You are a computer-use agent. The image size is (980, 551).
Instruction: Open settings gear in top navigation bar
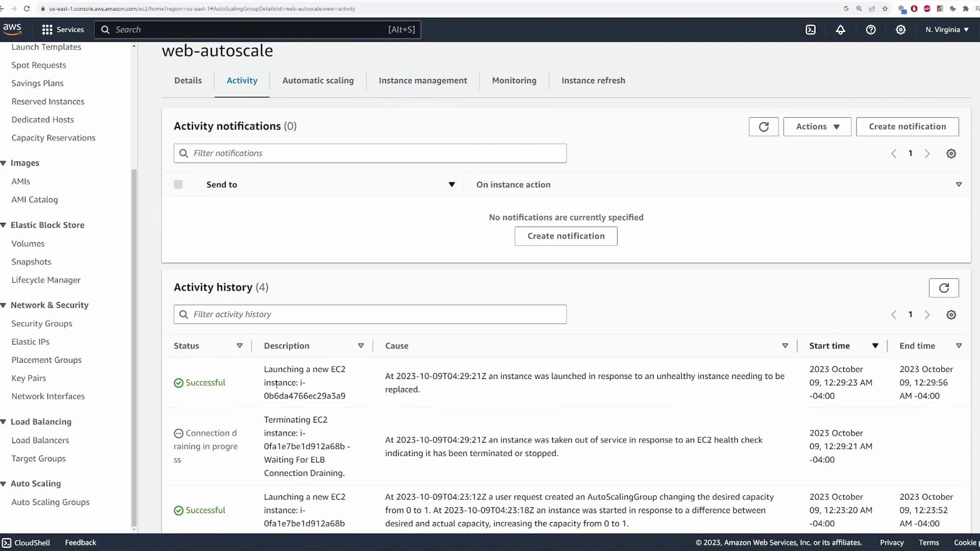pos(901,30)
